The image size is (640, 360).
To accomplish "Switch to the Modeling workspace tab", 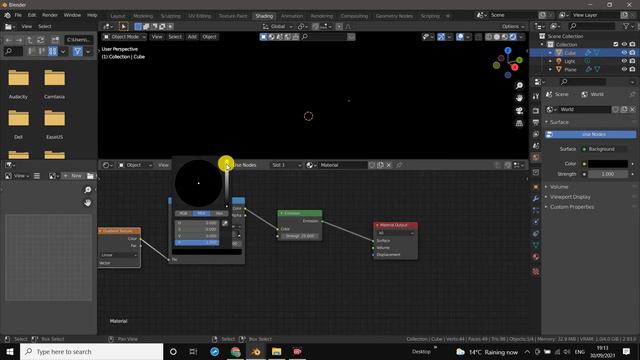I will point(143,16).
